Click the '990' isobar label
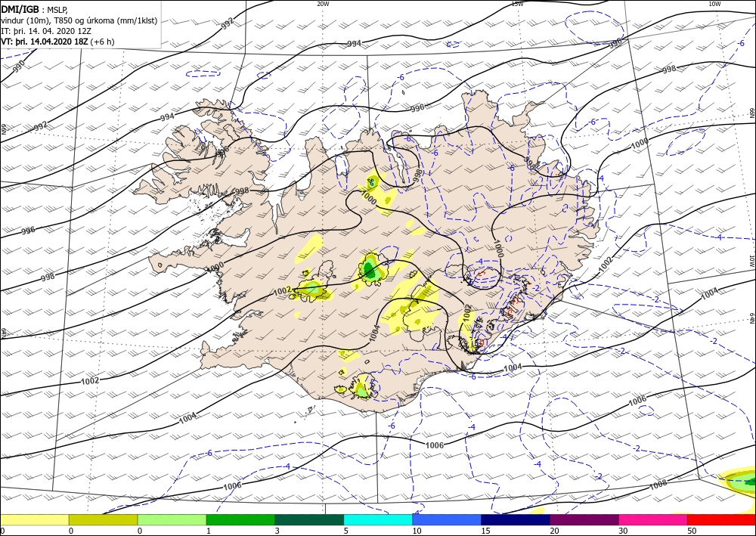756x536 pixels. click(19, 67)
